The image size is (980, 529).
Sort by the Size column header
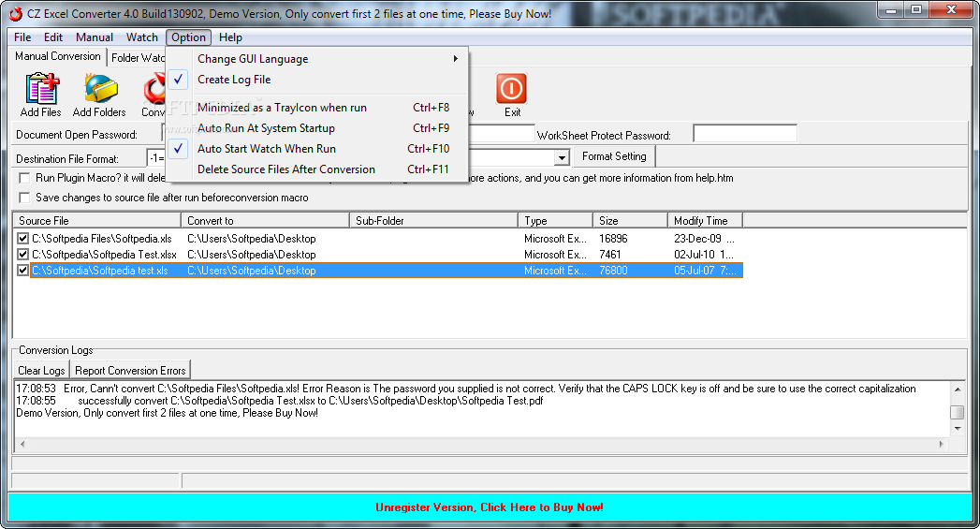point(630,221)
